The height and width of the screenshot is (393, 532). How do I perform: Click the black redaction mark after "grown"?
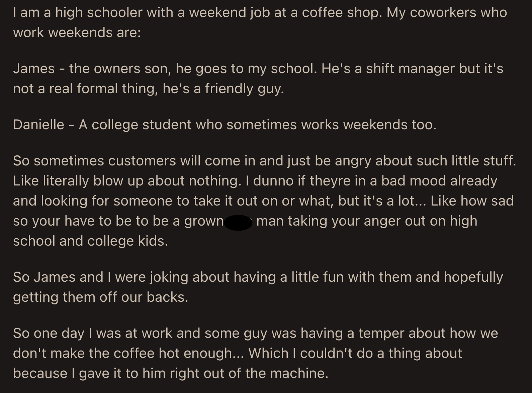pos(238,222)
